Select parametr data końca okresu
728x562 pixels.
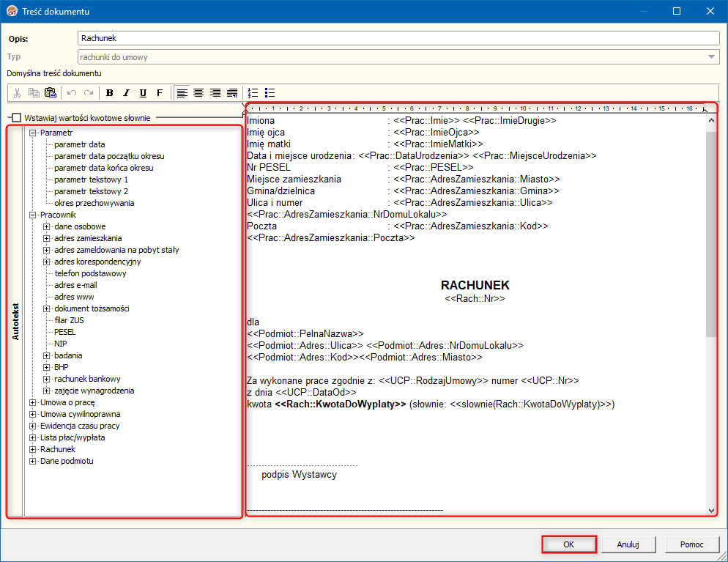tap(103, 168)
